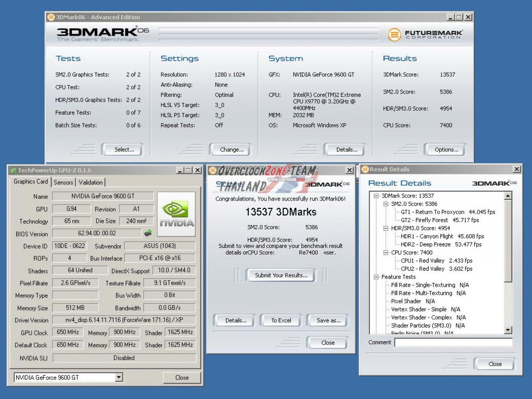Click the Subvendor field ASUS (1043)
The width and height of the screenshot is (532, 399).
pos(160,245)
